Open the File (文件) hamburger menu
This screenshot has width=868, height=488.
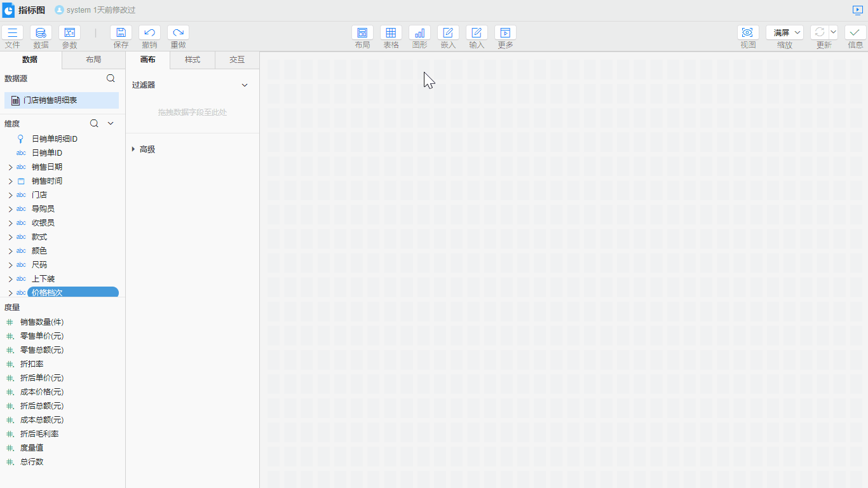(x=12, y=33)
